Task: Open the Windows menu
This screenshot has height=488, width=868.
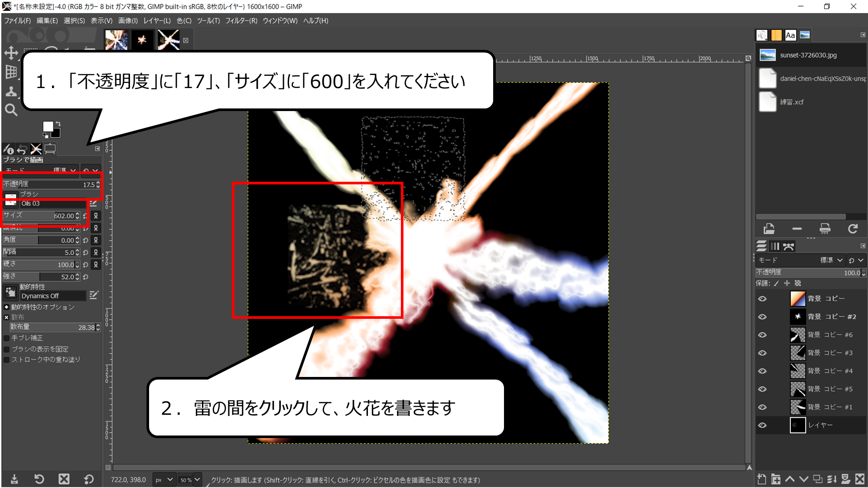Action: 280,20
